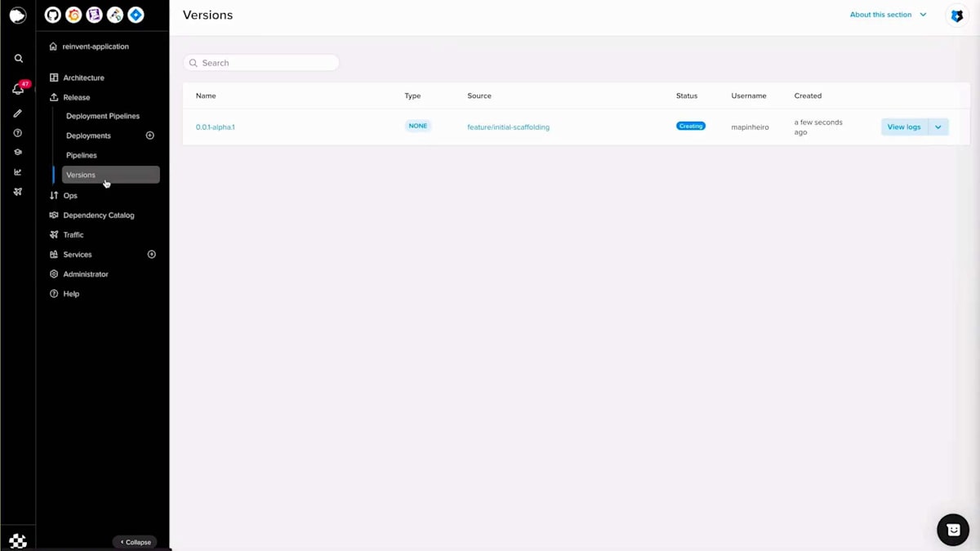Open version 0.0.1-alpha.1 link

pos(216,127)
